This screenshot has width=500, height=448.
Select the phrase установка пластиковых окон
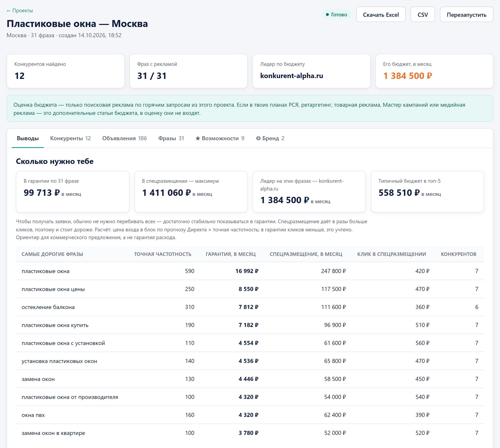[x=59, y=361]
